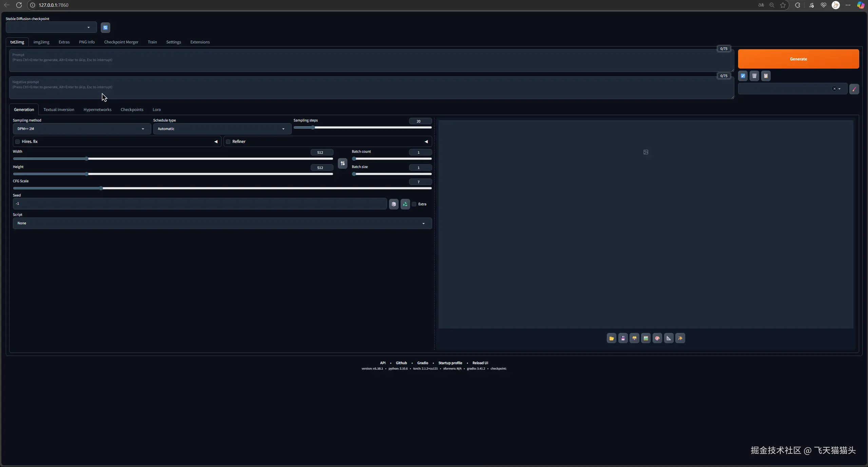The height and width of the screenshot is (467, 868).
Task: Clear selected styles with the X icon
Action: pyautogui.click(x=834, y=89)
